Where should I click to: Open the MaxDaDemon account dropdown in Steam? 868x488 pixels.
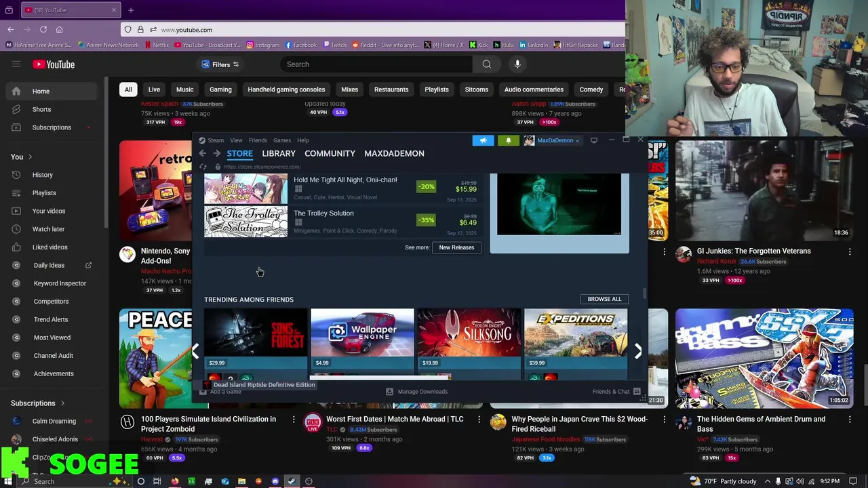[552, 140]
